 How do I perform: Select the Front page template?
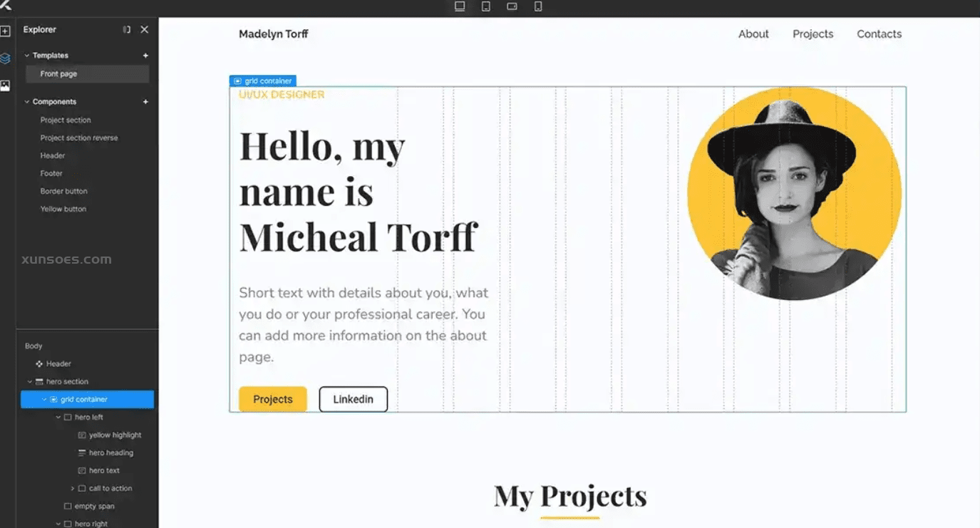[88, 74]
